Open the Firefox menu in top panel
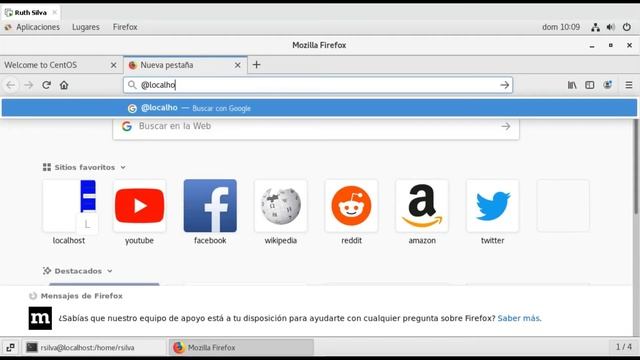Screen dimensions: 640x360 125,27
